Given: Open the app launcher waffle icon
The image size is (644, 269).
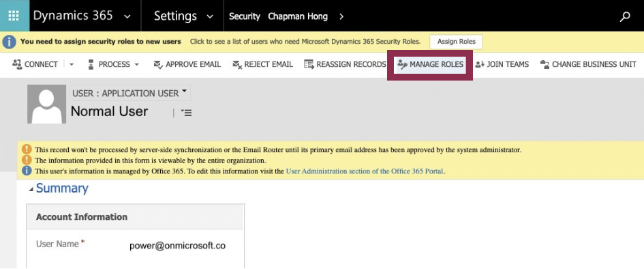Looking at the screenshot, I should point(14,16).
